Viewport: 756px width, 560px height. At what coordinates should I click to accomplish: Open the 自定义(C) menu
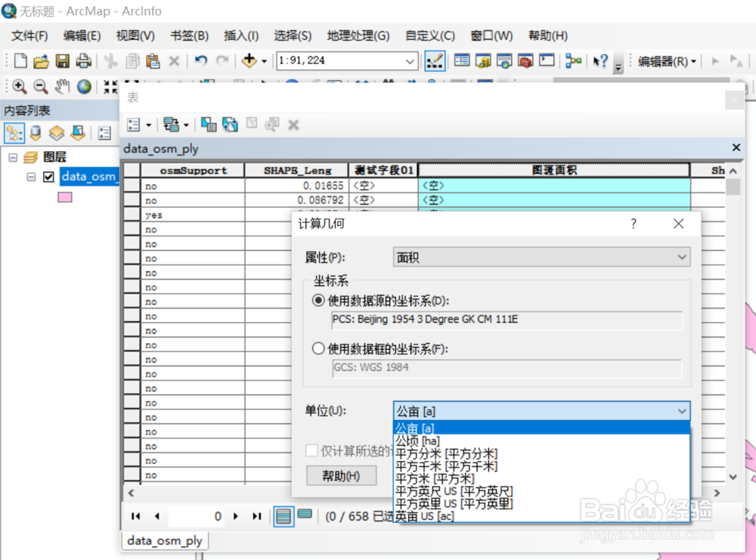click(x=430, y=36)
